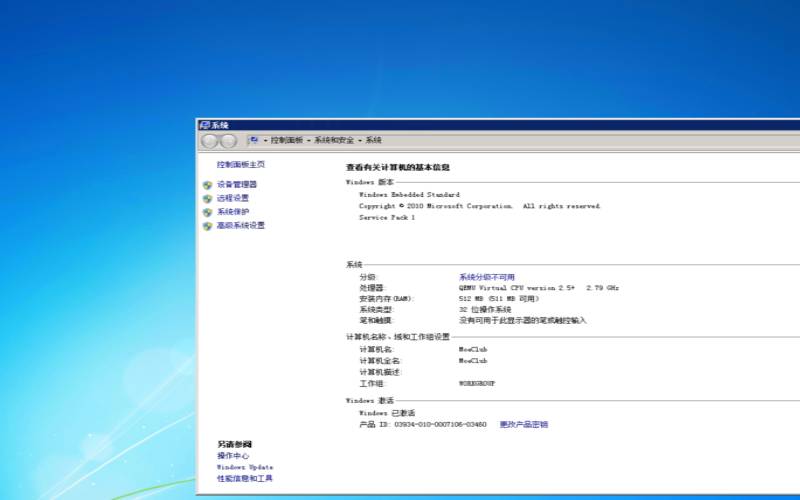Screen dimensions: 800x500
Task: Click 512 MB installed memory value
Action: click(x=499, y=299)
